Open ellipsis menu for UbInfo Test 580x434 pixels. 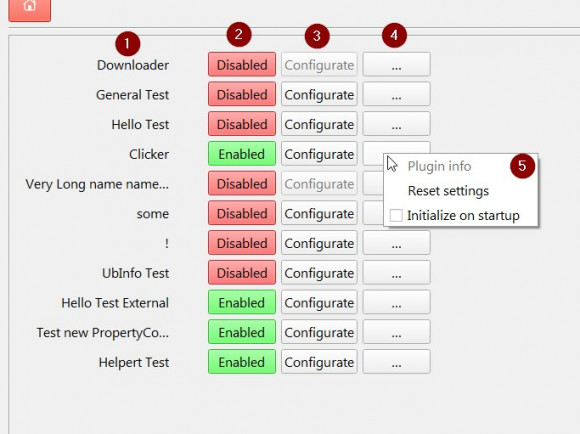[x=397, y=273]
